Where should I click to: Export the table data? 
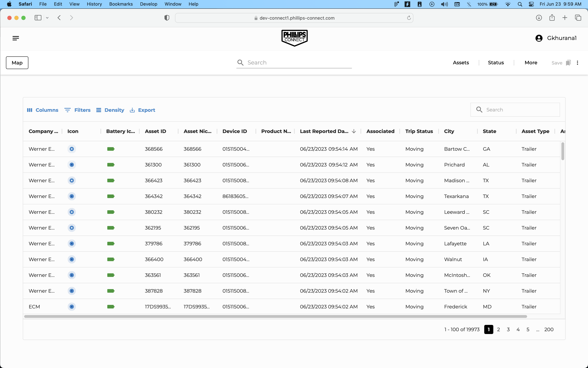(142, 110)
